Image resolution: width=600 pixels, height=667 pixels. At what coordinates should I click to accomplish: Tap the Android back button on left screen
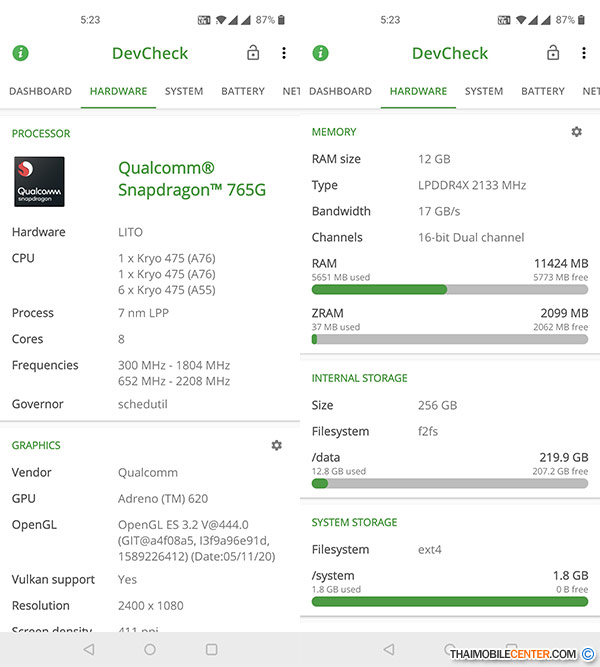pos(89,649)
